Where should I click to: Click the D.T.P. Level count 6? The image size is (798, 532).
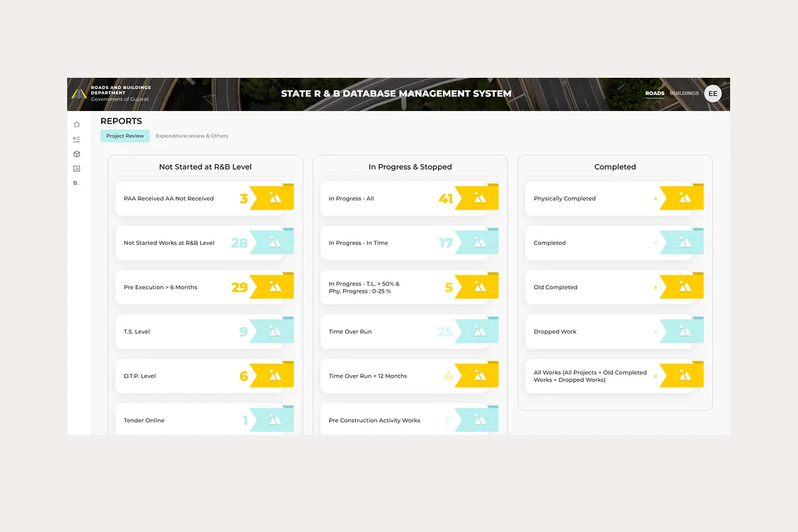243,376
